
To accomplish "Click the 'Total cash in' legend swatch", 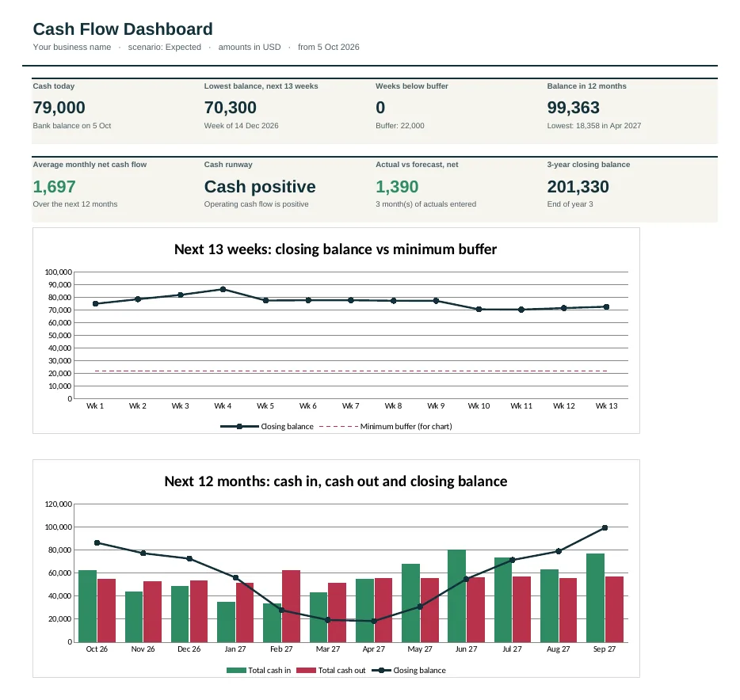I will (236, 670).
